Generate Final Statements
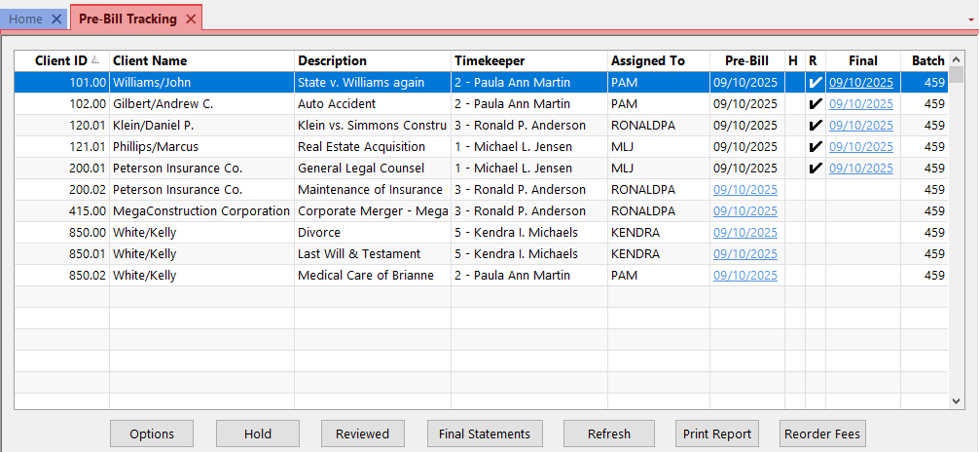This screenshot has width=980, height=452. tap(486, 433)
